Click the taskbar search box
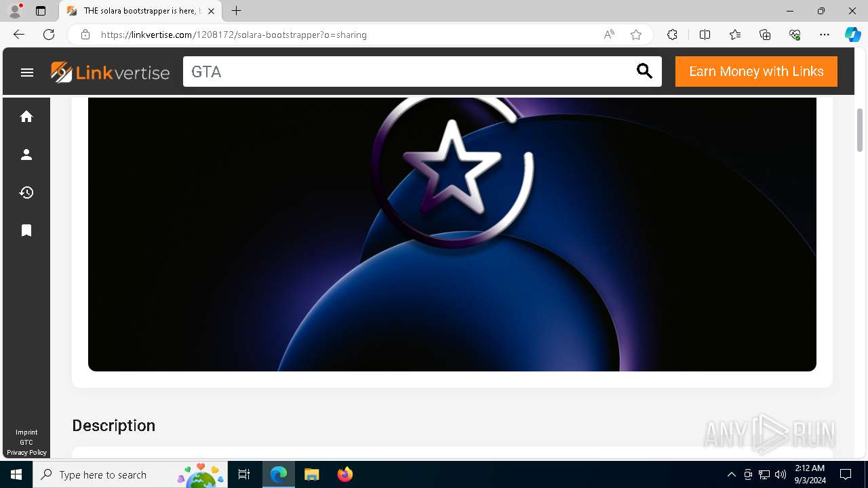868x488 pixels. [130, 474]
